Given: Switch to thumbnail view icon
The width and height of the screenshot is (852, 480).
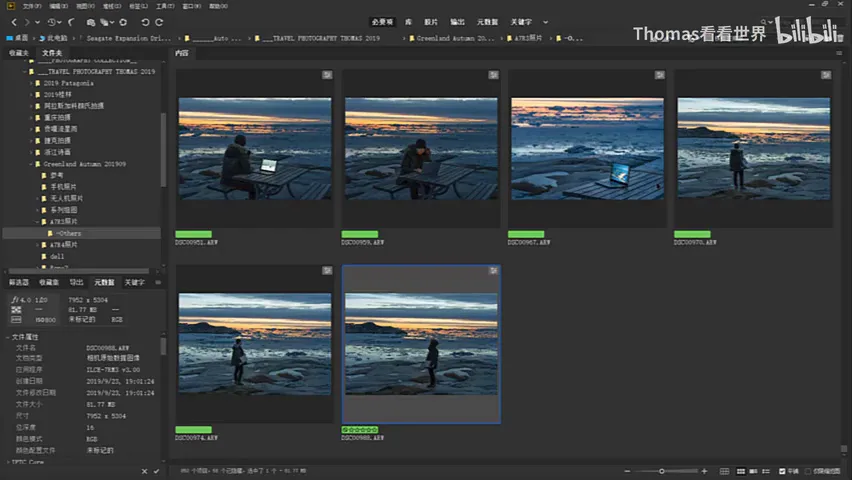Looking at the screenshot, I should pos(741,471).
